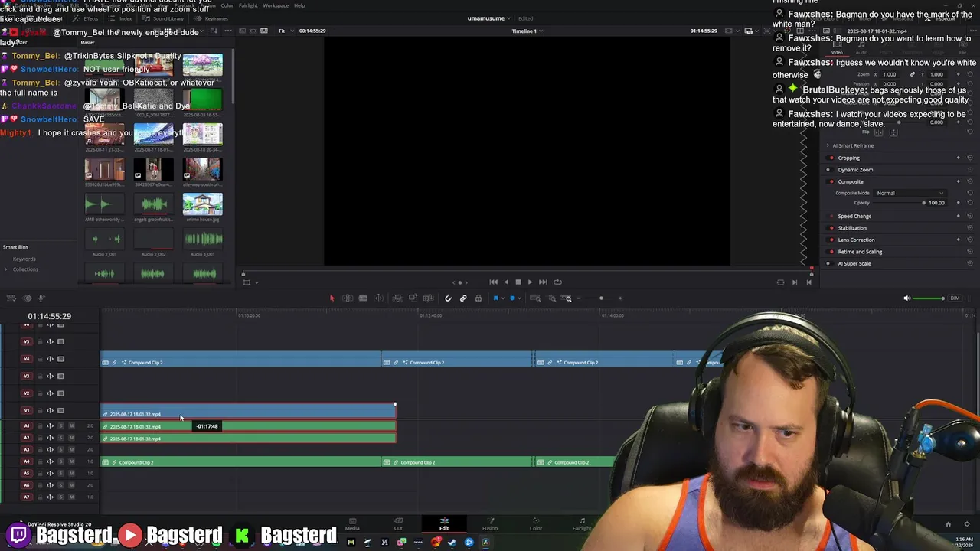Image resolution: width=980 pixels, height=551 pixels.
Task: Disable video track V4 filmstrip icon
Action: 61,359
